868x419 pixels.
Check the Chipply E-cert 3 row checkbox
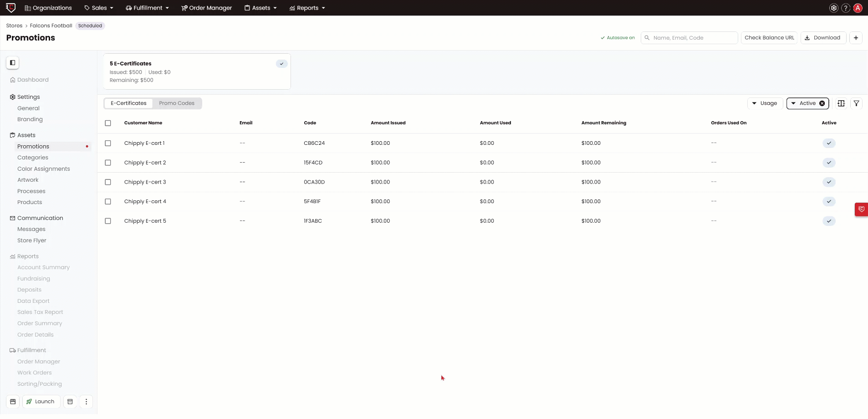108,182
